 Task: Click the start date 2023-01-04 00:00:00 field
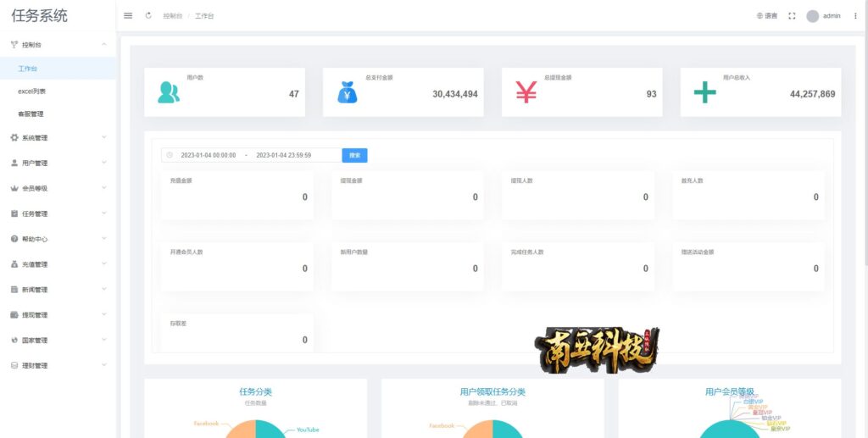[x=209, y=155]
